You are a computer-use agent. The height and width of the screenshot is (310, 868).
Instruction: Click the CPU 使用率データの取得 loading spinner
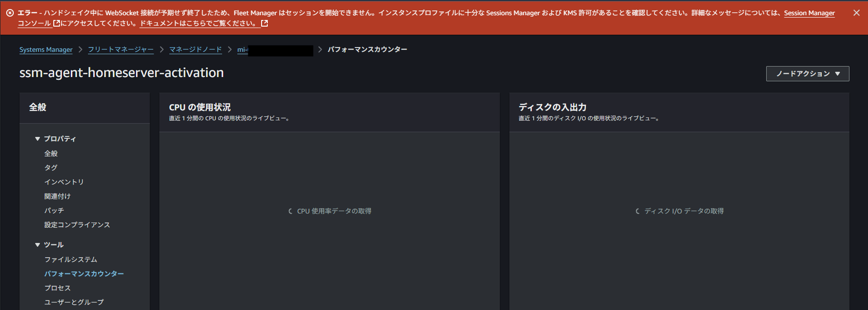(x=291, y=211)
